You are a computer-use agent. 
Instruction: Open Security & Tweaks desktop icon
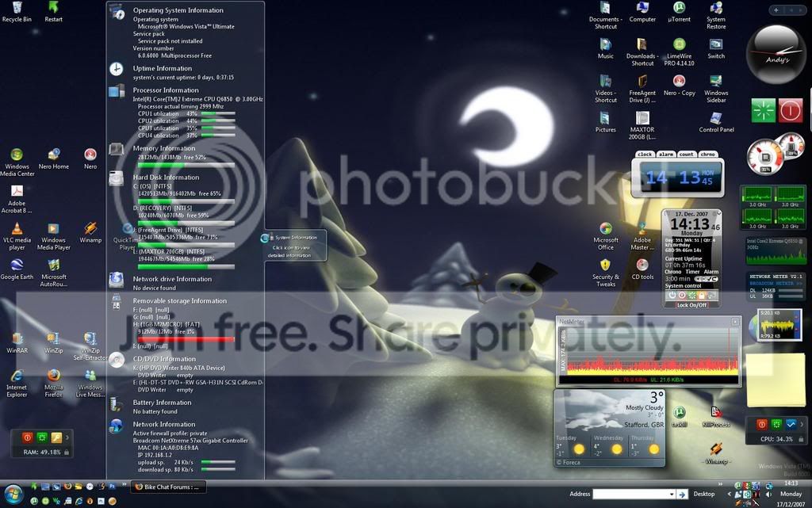[605, 273]
